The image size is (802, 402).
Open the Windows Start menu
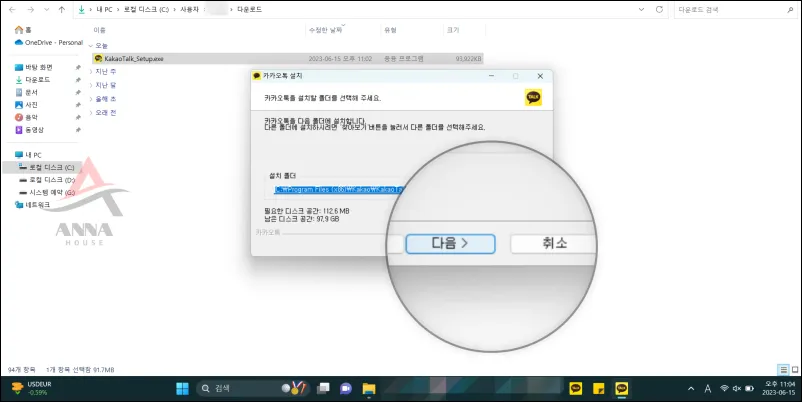click(x=182, y=389)
